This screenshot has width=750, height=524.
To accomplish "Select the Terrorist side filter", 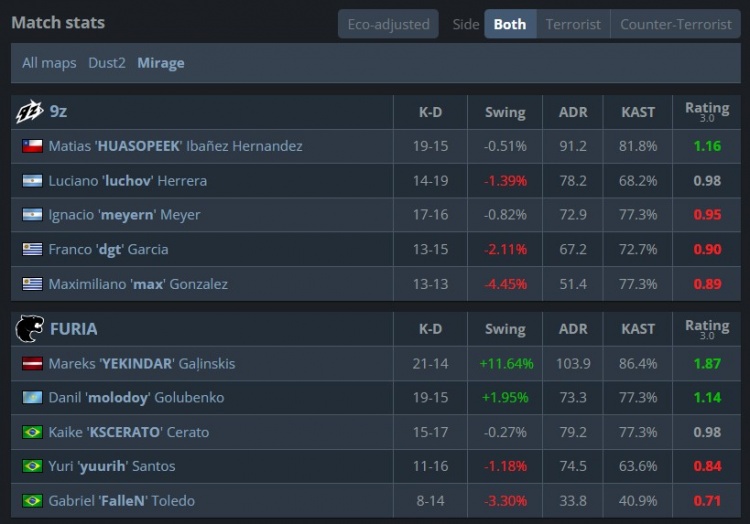I will point(573,24).
